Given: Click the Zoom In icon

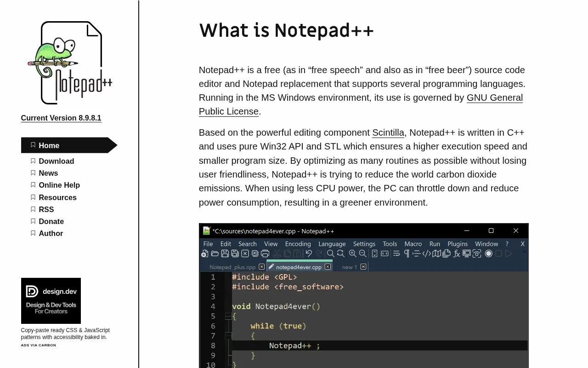Looking at the screenshot, I should click(x=352, y=253).
